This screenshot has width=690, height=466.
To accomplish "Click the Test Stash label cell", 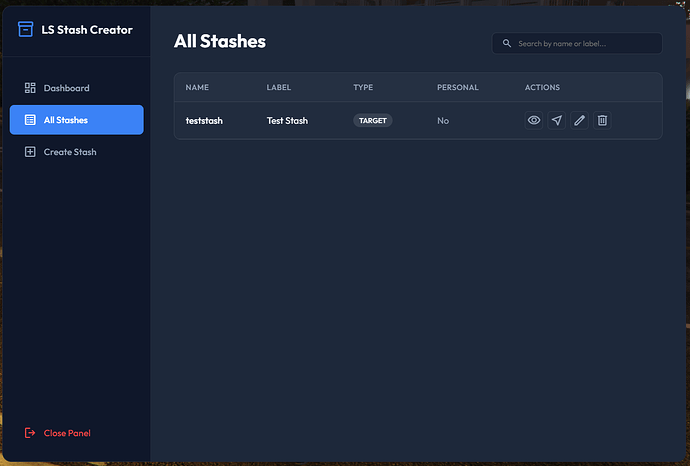I will [287, 121].
